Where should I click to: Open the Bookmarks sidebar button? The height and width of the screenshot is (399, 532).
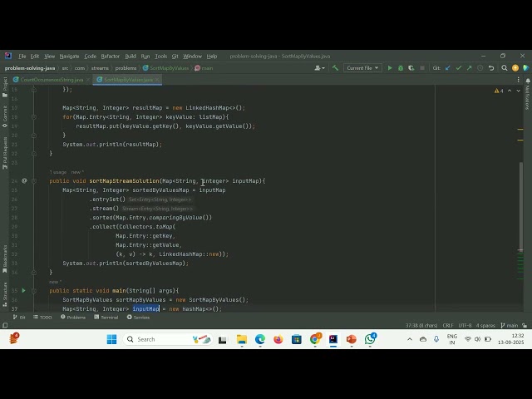(x=5, y=259)
